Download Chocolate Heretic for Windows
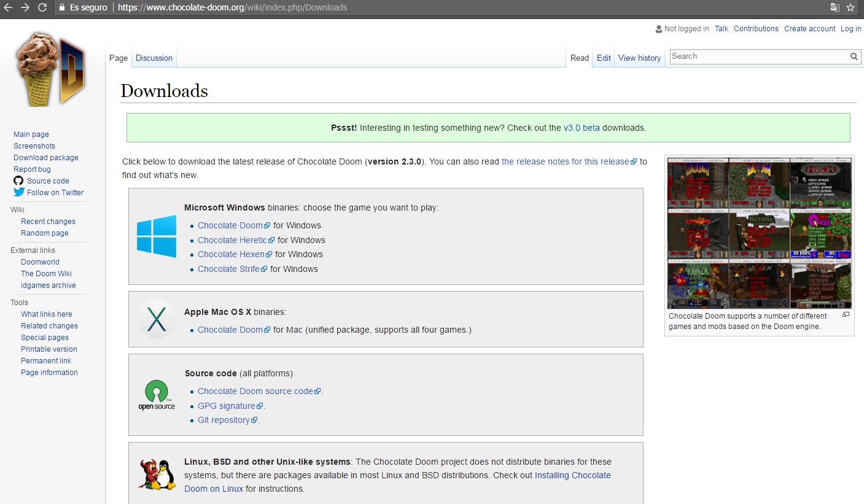Image resolution: width=864 pixels, height=504 pixels. click(x=236, y=240)
